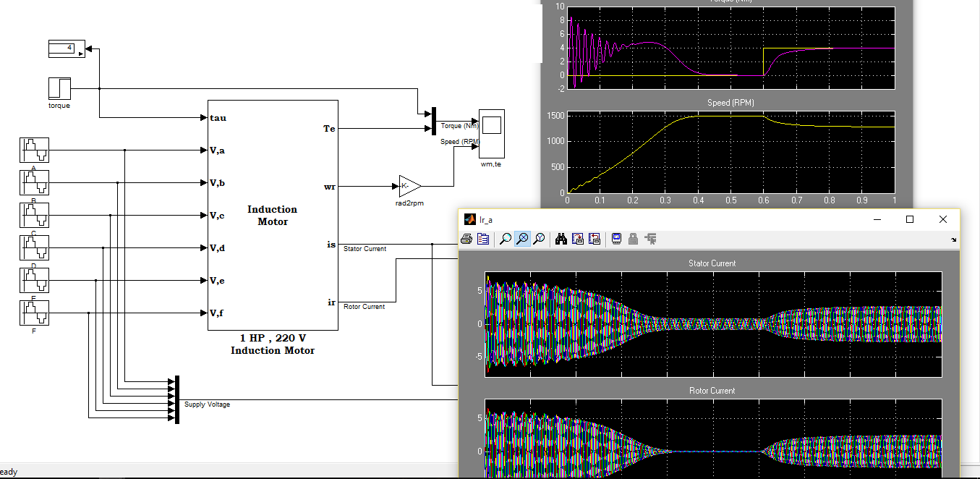The width and height of the screenshot is (980, 479).
Task: Click the Speed (RPM) plot area
Action: (731, 152)
